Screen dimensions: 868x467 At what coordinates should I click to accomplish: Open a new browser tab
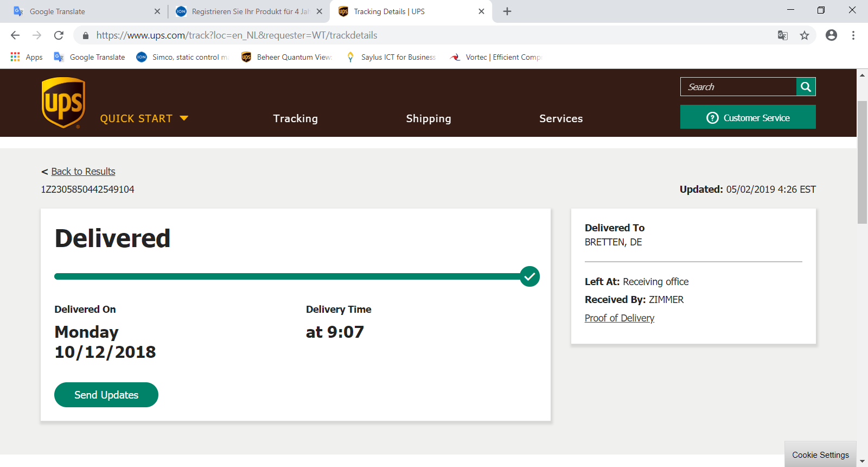507,11
